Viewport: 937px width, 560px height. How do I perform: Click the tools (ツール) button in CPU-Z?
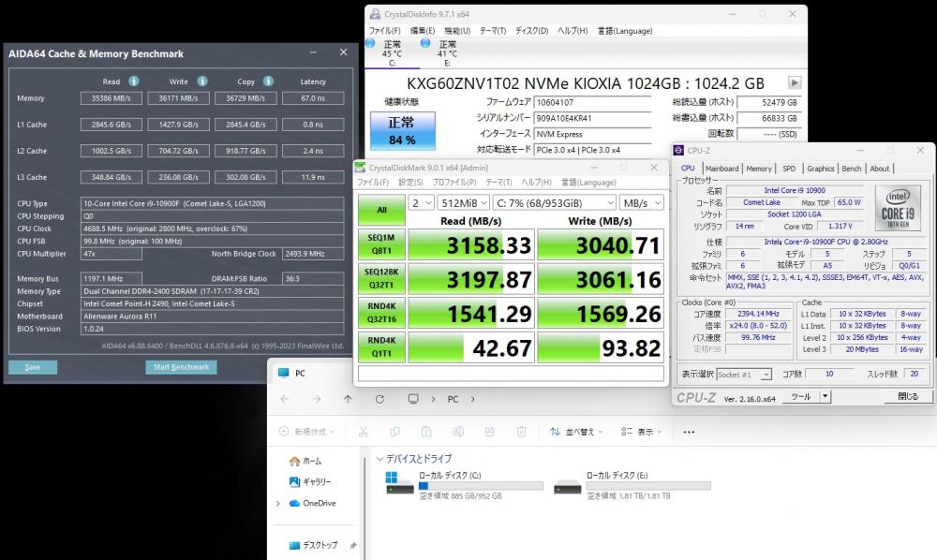tap(801, 396)
